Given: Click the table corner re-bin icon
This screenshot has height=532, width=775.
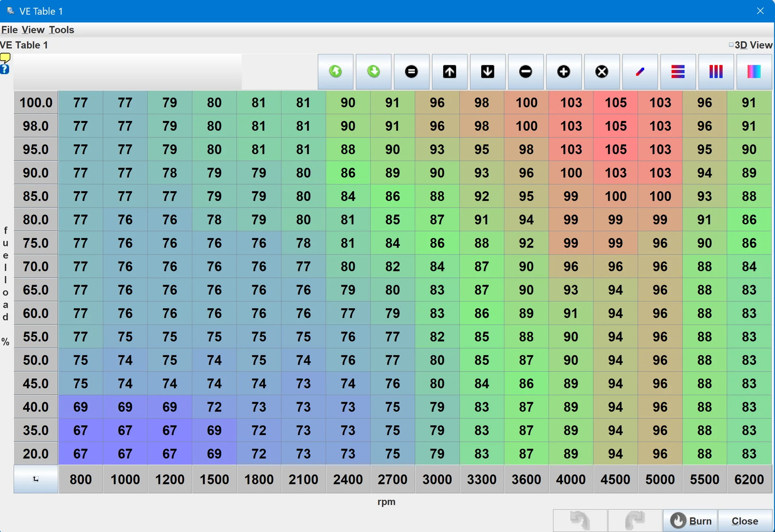Looking at the screenshot, I should (x=36, y=479).
